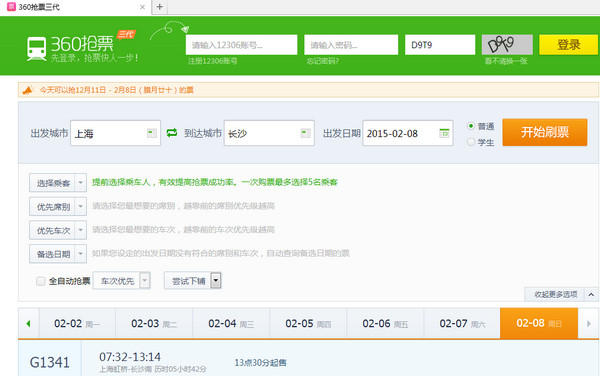Go to previous dates with left arrow
The width and height of the screenshot is (600, 376).
[28, 324]
